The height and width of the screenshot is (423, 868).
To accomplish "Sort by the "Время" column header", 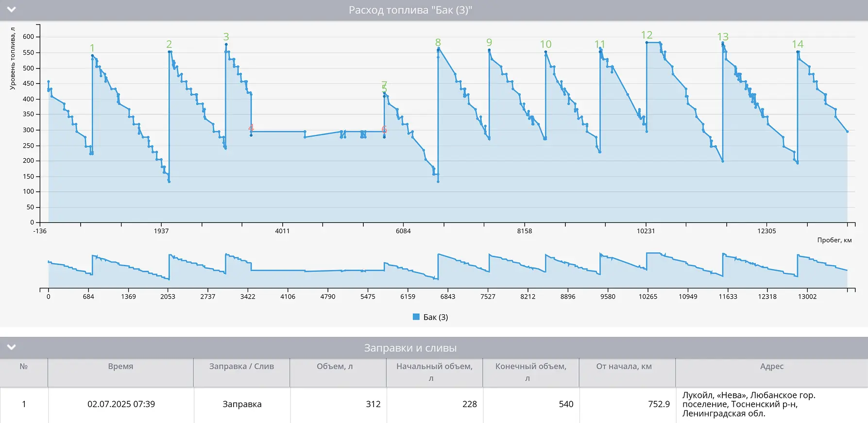I will [x=120, y=367].
